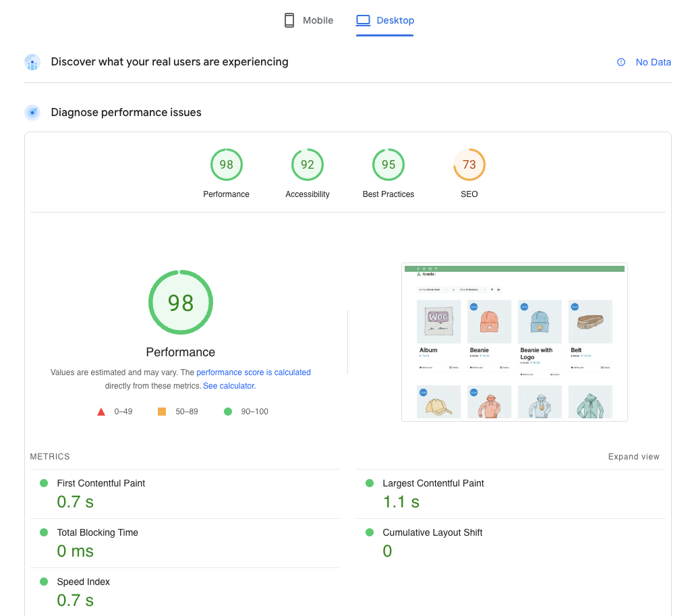Click the real users experience icon
Screen dimensions: 690x616
coord(32,62)
